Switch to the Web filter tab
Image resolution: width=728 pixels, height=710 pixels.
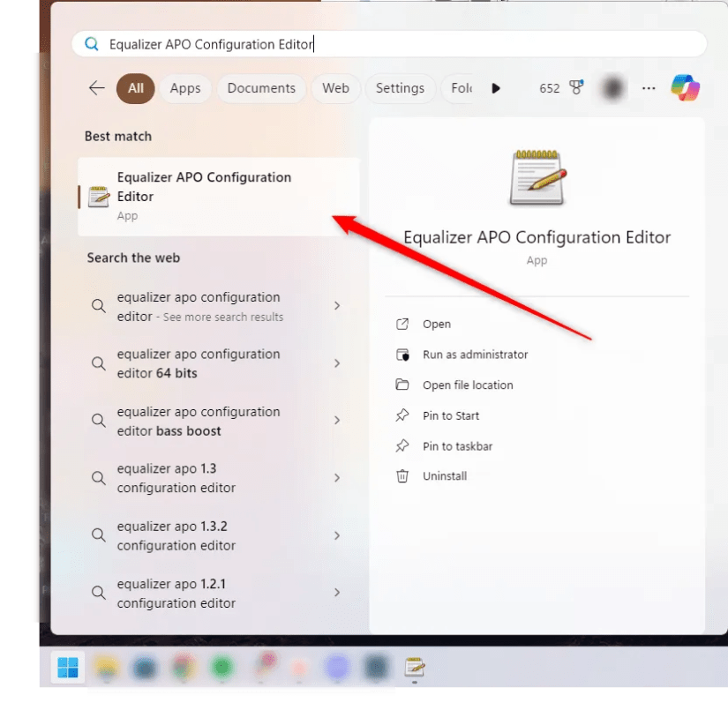point(335,88)
